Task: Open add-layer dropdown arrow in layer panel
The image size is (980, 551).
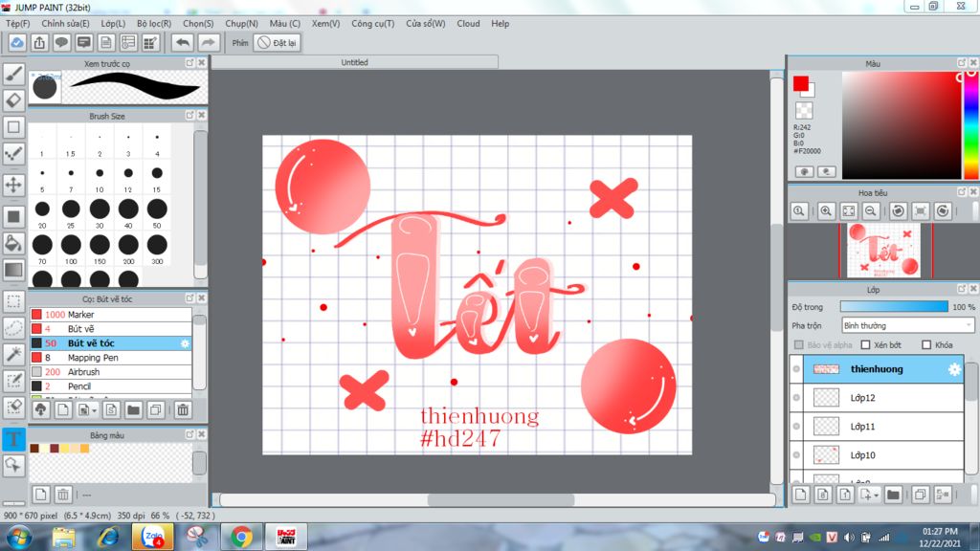Action: click(877, 496)
